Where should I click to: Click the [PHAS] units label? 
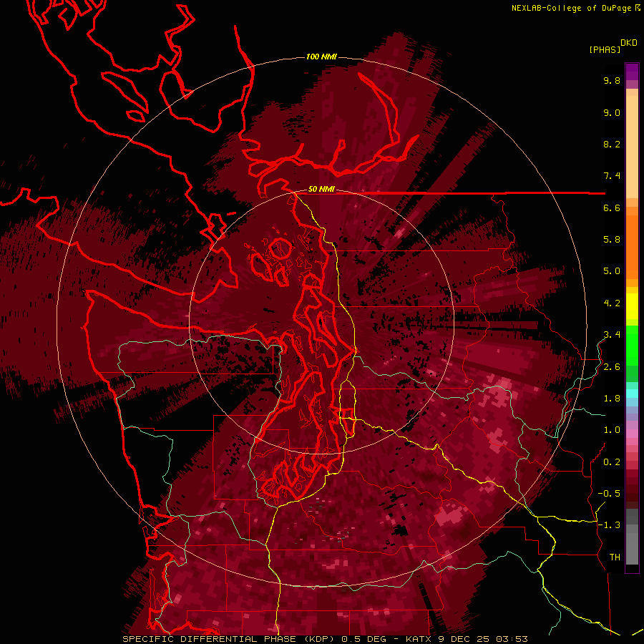pyautogui.click(x=605, y=49)
